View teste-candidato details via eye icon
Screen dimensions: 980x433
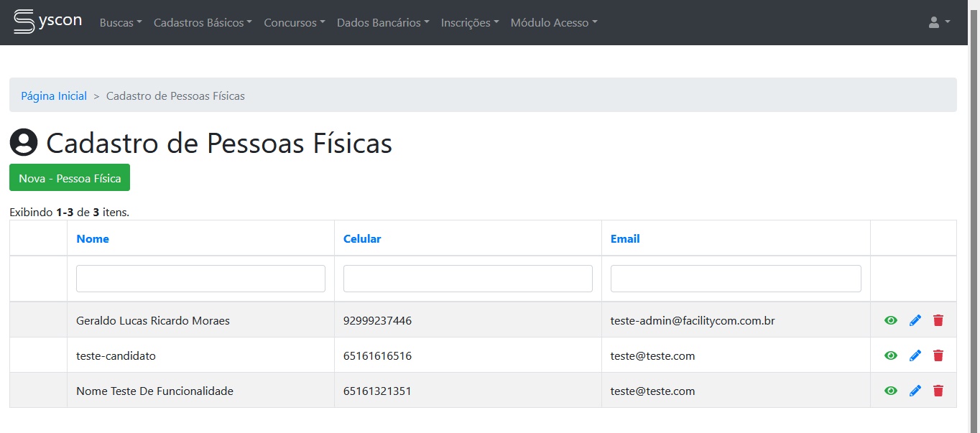coord(891,355)
